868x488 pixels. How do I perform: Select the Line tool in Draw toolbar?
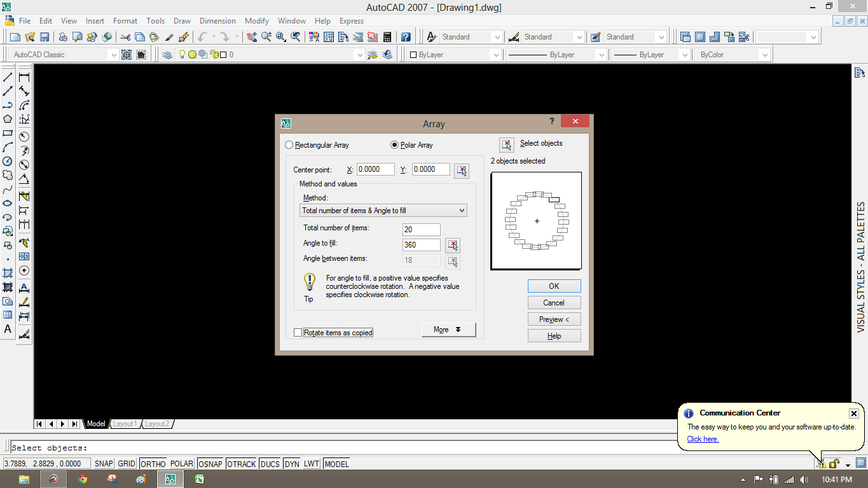click(x=8, y=77)
